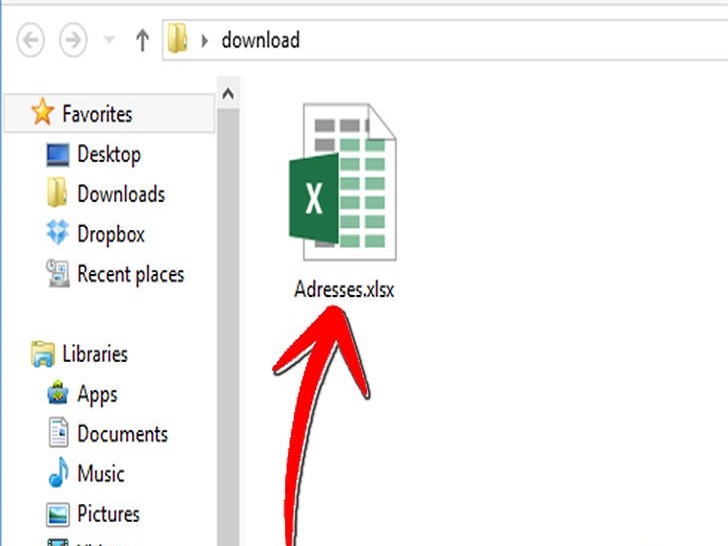Open the Apps library
The image size is (728, 546).
98,395
